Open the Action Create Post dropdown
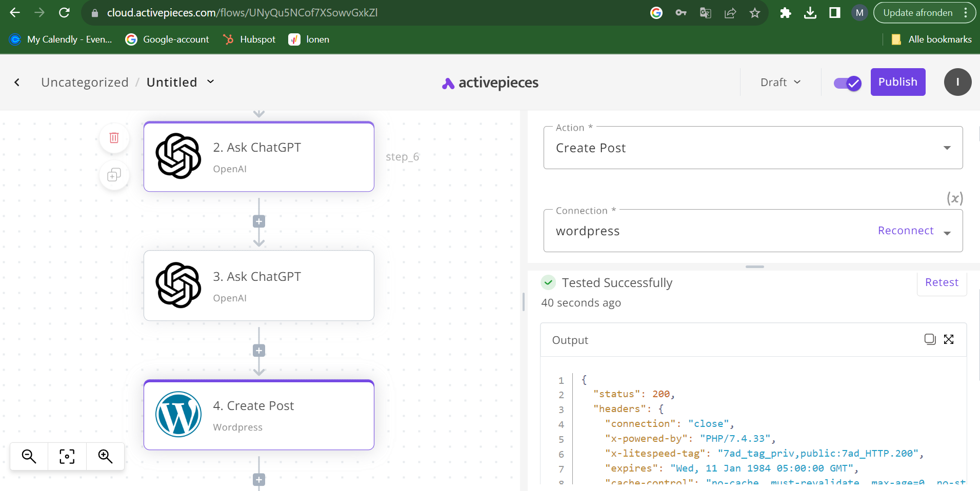Viewport: 980px width, 491px height. pos(753,148)
